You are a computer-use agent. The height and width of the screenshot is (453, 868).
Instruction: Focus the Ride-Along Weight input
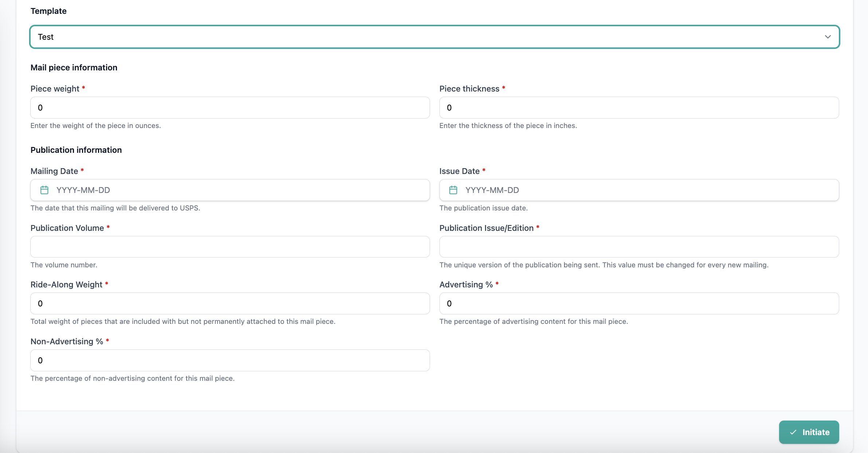pyautogui.click(x=230, y=303)
